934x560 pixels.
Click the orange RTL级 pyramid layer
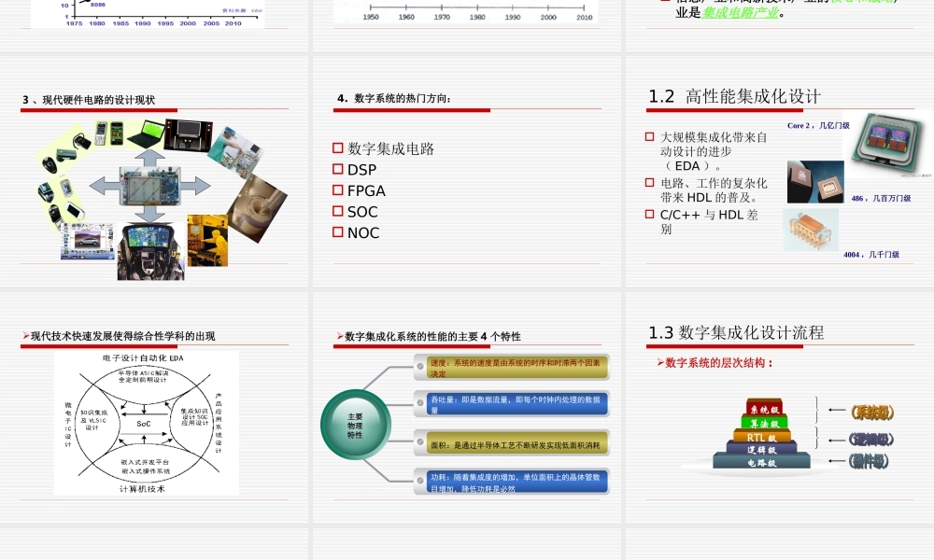(x=761, y=437)
